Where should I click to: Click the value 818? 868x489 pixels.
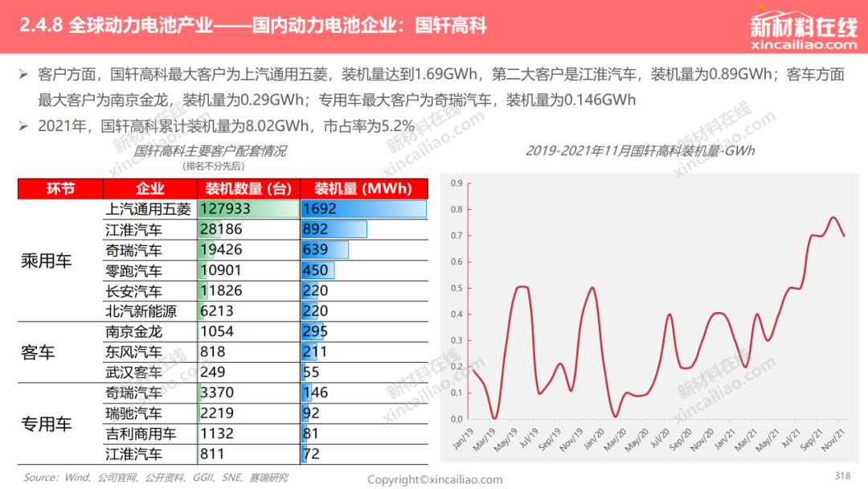click(x=212, y=351)
